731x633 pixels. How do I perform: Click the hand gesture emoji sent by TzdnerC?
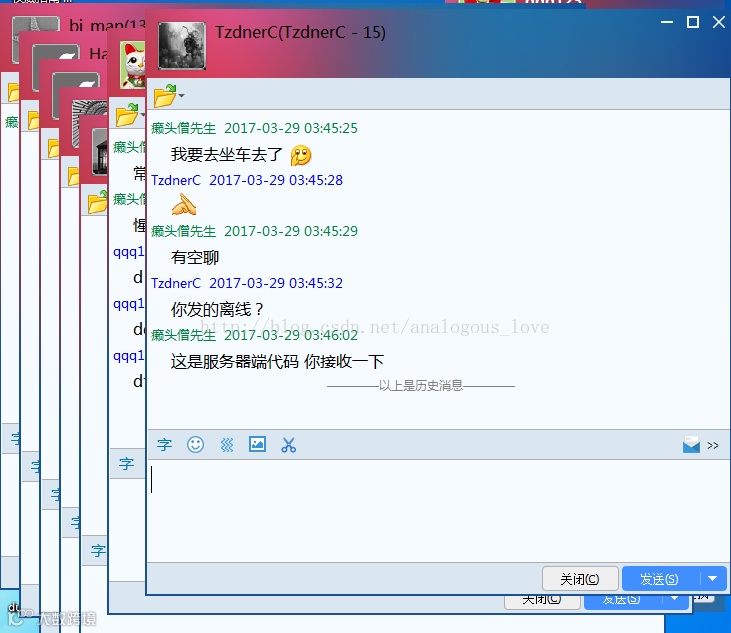[x=184, y=205]
